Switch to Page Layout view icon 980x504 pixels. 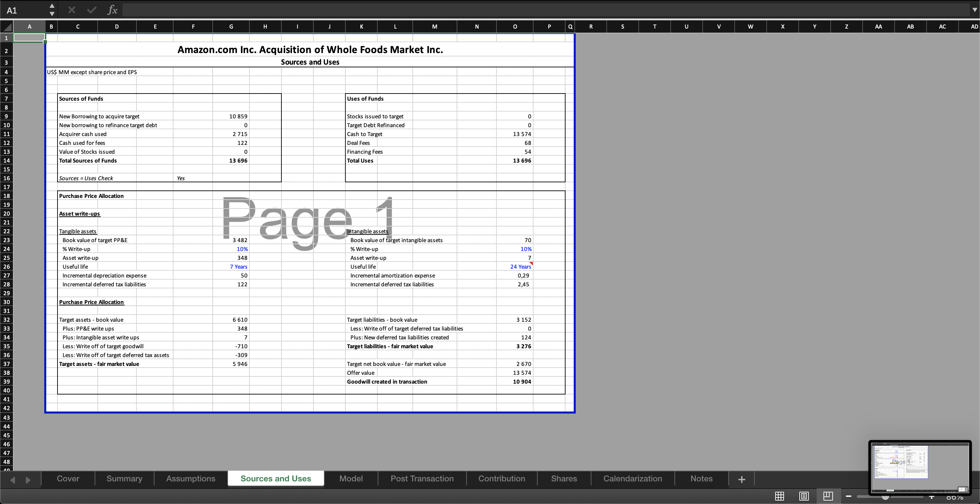tap(804, 496)
